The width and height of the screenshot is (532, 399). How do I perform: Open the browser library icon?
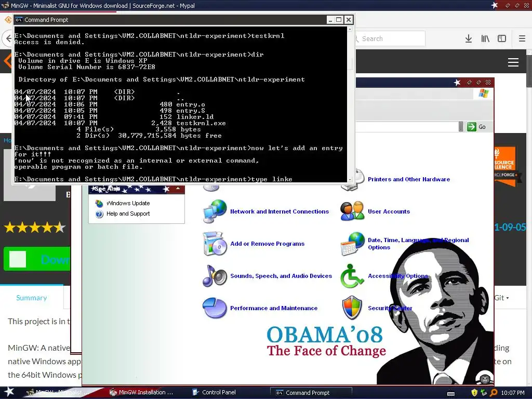485,38
